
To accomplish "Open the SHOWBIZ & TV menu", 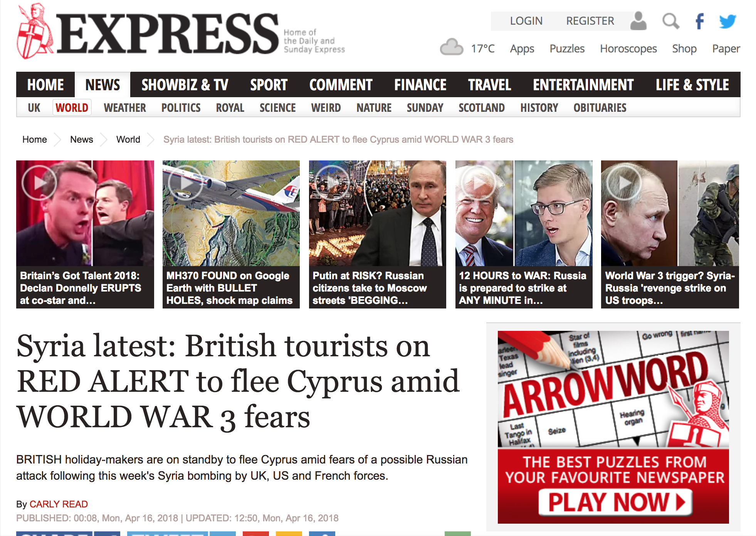I will pyautogui.click(x=185, y=84).
